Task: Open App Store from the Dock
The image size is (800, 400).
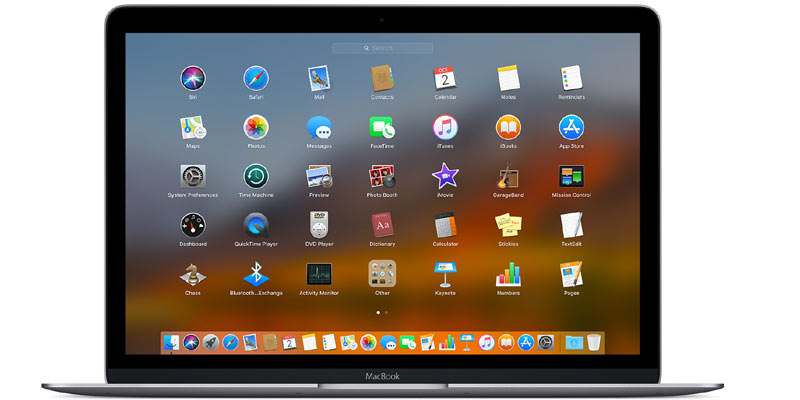Action: coord(526,342)
